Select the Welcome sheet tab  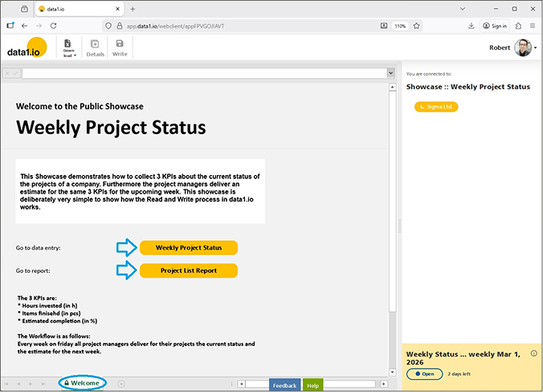[x=85, y=383]
